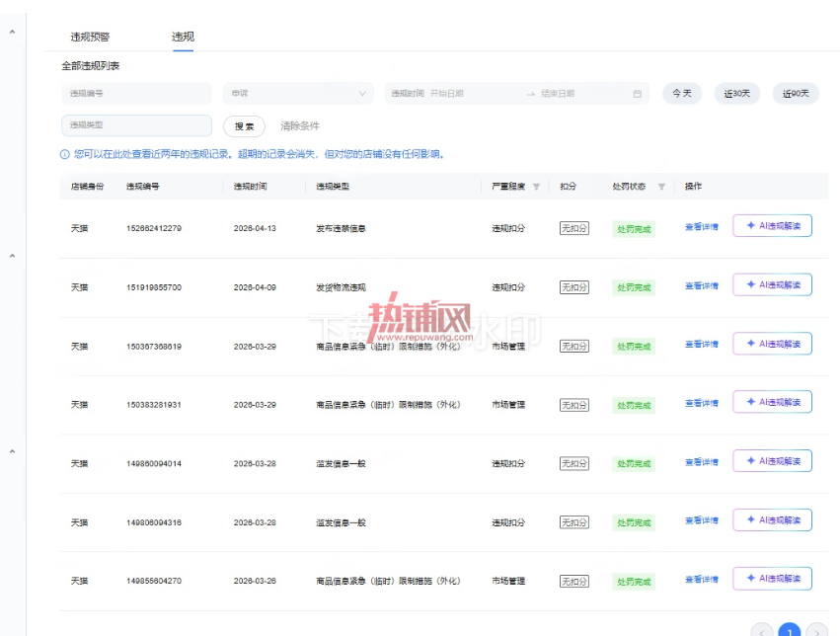Viewport: 840px width, 636px height.
Task: Click 清除条件 to reset filters
Action: [x=300, y=125]
